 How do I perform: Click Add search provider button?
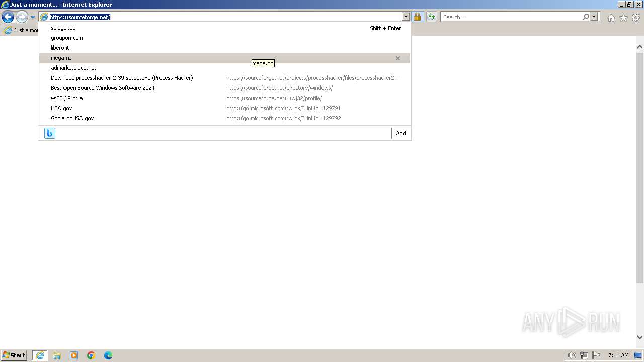point(401,133)
